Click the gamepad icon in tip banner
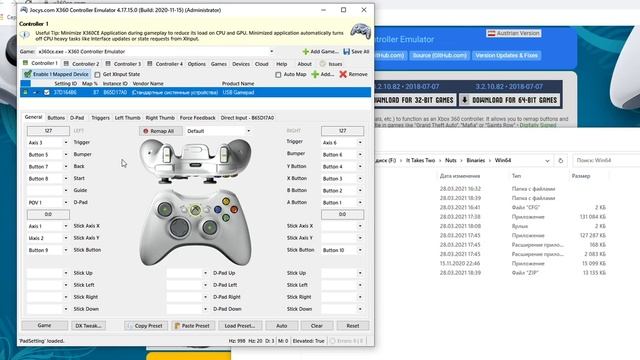Screen dimensions: 640x360 point(360,31)
